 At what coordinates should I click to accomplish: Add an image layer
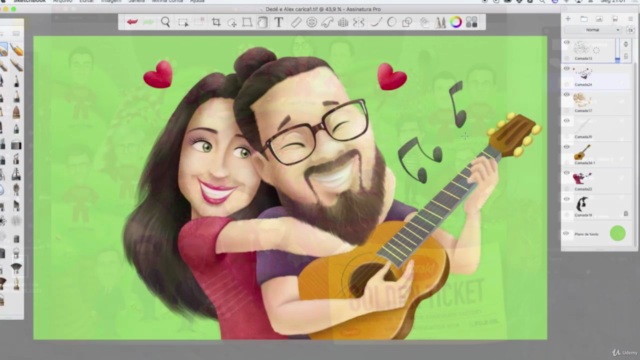tap(599, 19)
